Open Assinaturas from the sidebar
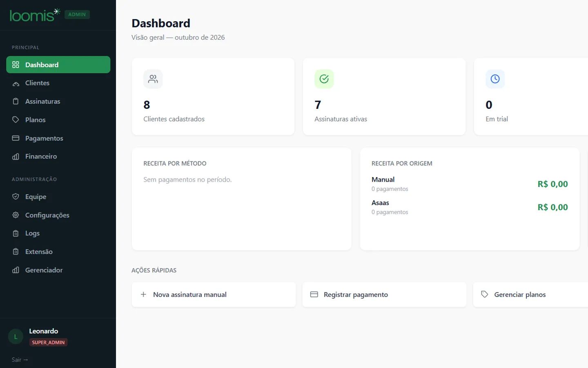The height and width of the screenshot is (368, 588). tap(58, 101)
